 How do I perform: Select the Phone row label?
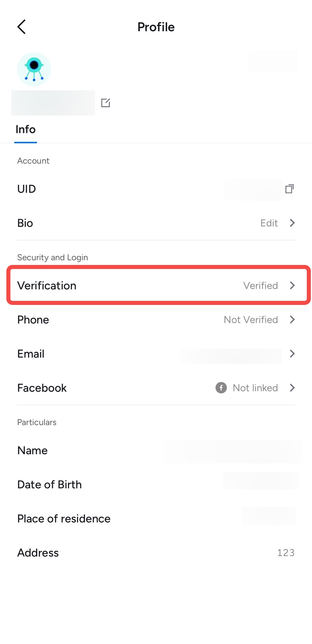pos(33,320)
